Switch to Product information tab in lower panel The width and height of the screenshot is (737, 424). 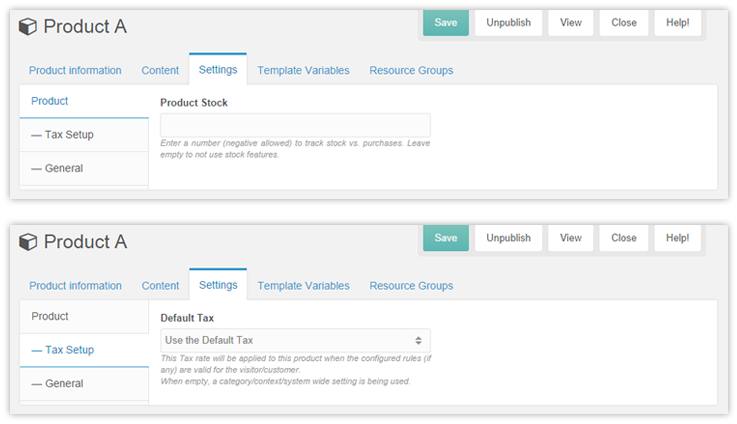click(x=75, y=286)
